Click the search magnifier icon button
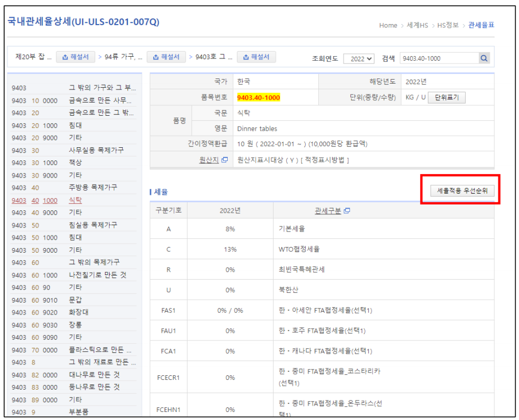Viewport: 519px width, 420px height. point(483,58)
